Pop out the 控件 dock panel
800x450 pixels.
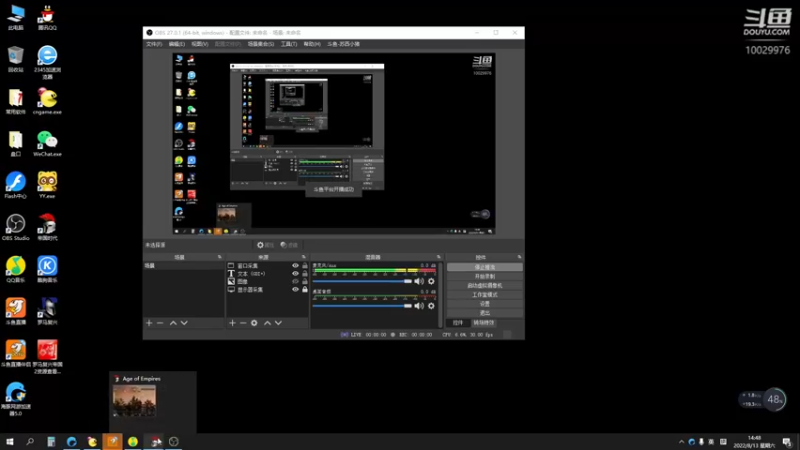(x=519, y=257)
